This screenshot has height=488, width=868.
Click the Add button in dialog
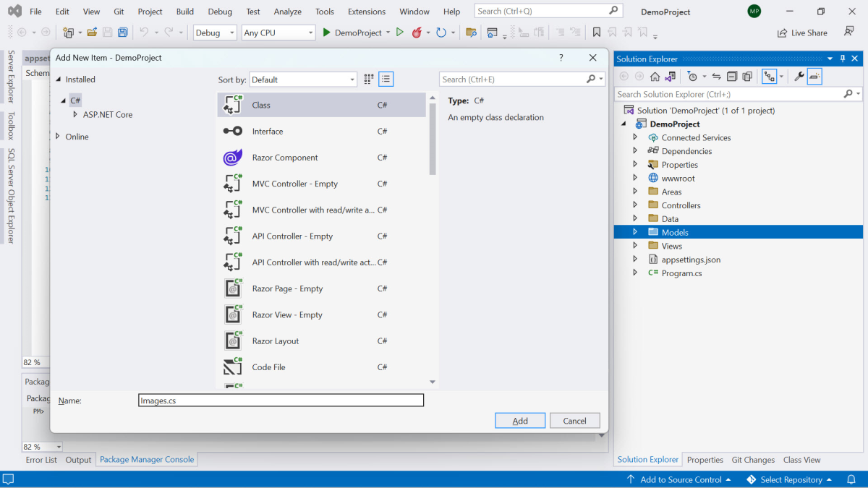click(520, 421)
